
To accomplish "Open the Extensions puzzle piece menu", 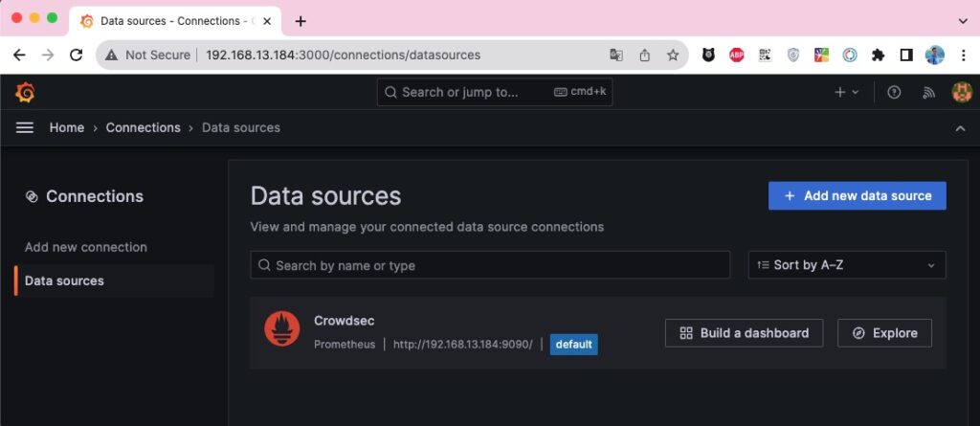I will click(x=879, y=56).
